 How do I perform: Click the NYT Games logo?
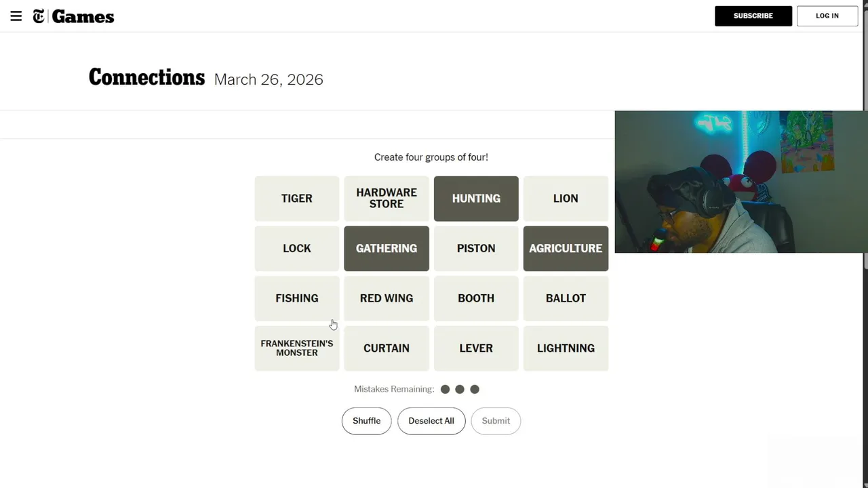(x=73, y=16)
